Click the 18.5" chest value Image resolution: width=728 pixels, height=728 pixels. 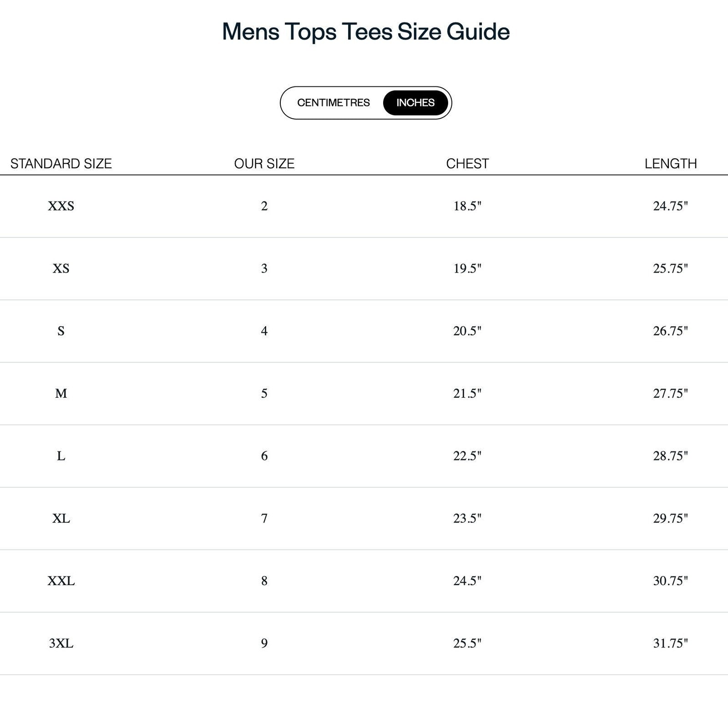point(467,206)
